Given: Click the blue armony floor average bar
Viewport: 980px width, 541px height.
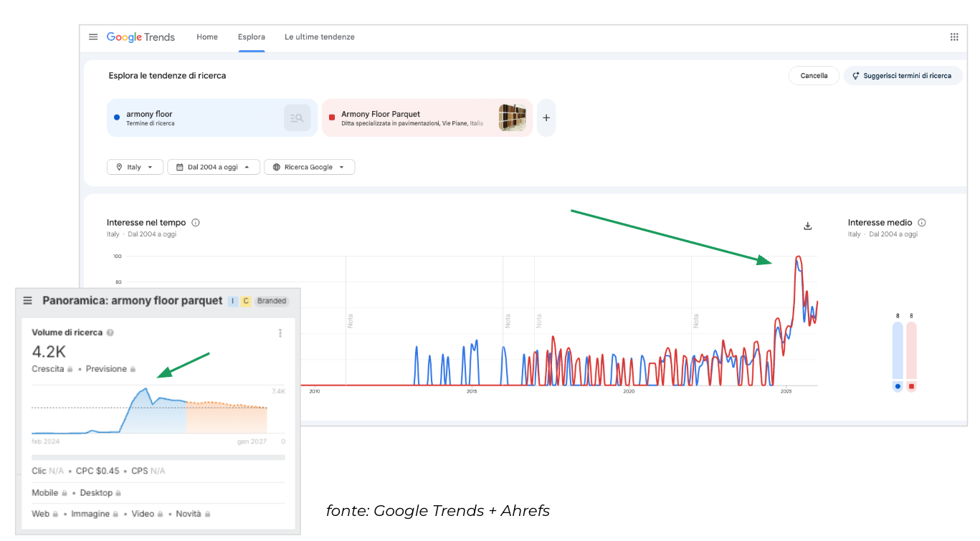Looking at the screenshot, I should pos(898,351).
